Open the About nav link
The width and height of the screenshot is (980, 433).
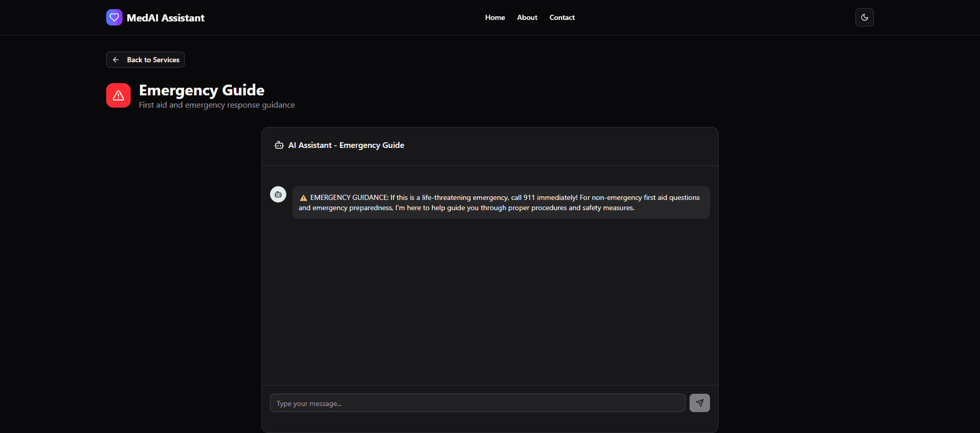point(527,17)
